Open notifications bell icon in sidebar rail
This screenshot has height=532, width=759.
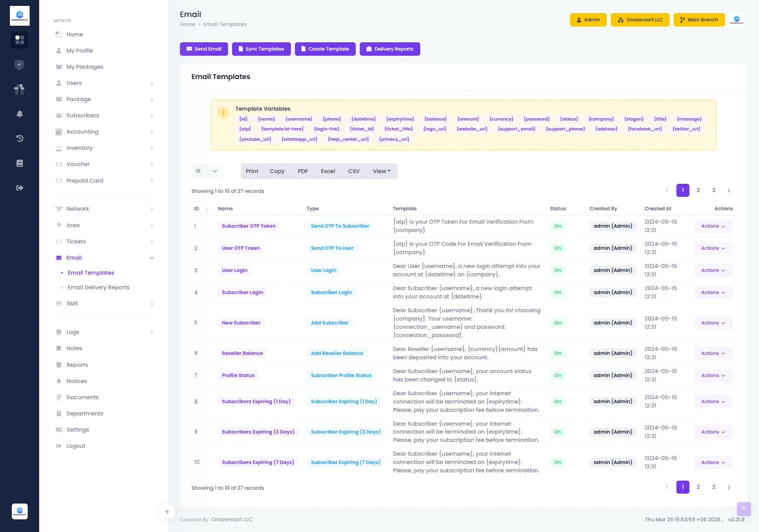tap(19, 114)
